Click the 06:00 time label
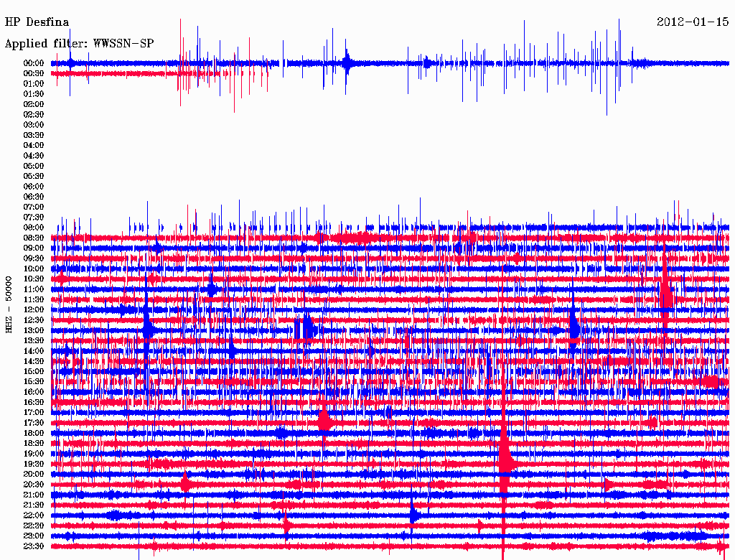 [34, 186]
